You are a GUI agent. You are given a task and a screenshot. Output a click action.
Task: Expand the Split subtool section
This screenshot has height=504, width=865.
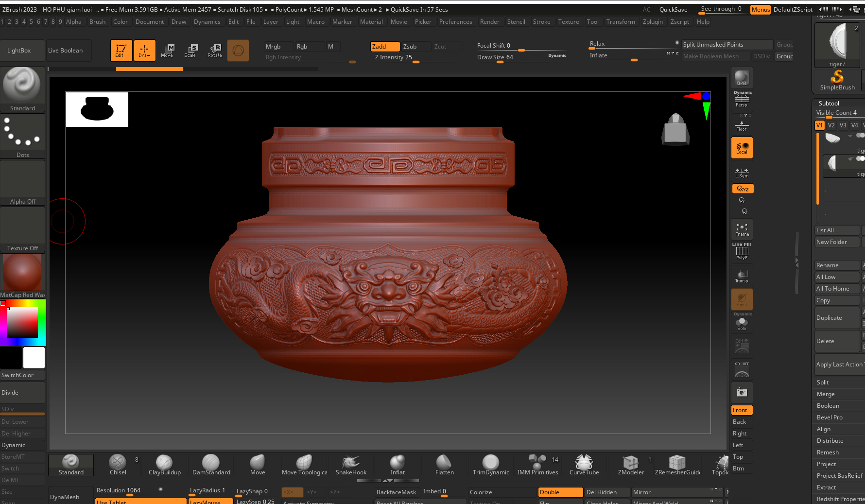(823, 382)
